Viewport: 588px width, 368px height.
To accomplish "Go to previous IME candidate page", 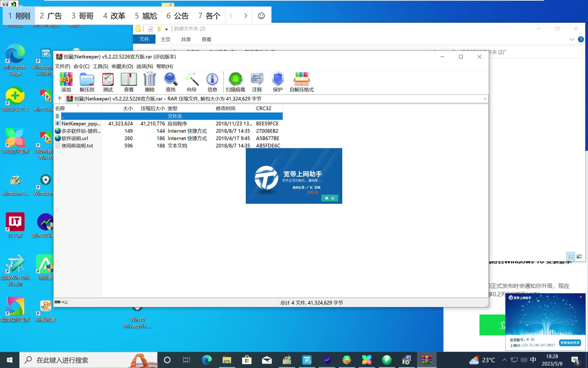I will 231,16.
